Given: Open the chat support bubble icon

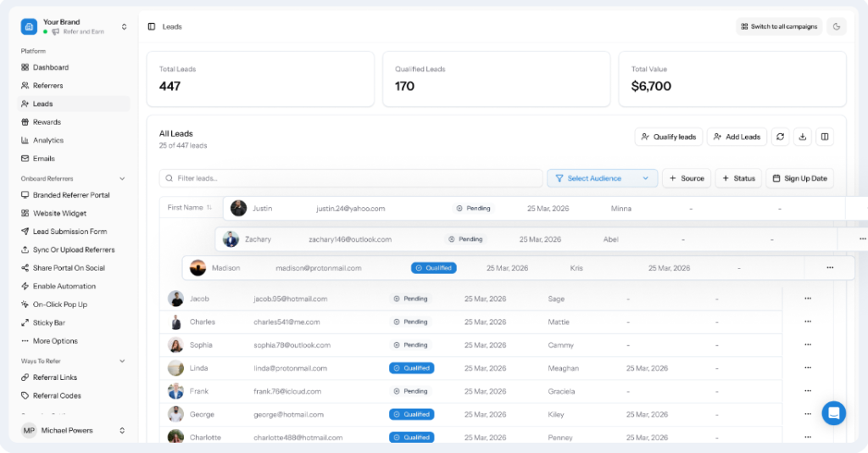Looking at the screenshot, I should point(834,413).
